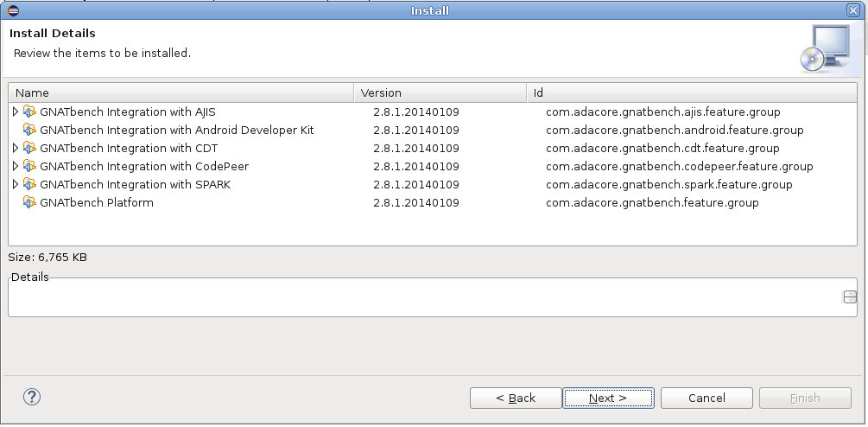Click the Size: 6,765 KB label
Viewport: 868px width, 427px height.
click(48, 258)
